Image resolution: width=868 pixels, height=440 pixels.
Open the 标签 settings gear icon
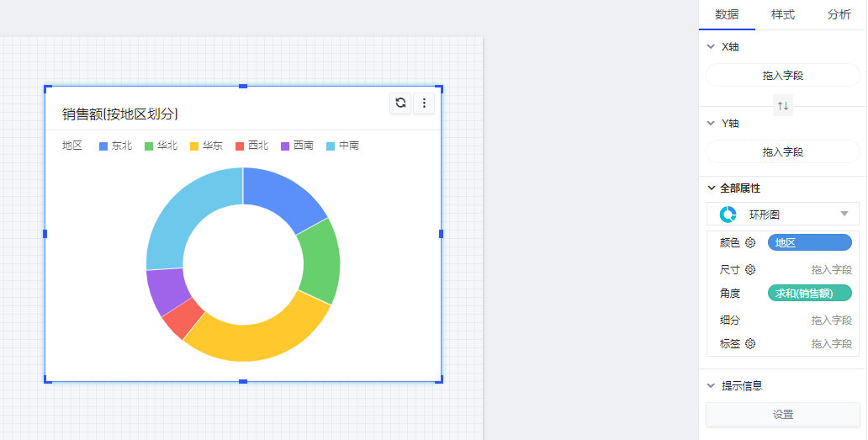point(750,343)
